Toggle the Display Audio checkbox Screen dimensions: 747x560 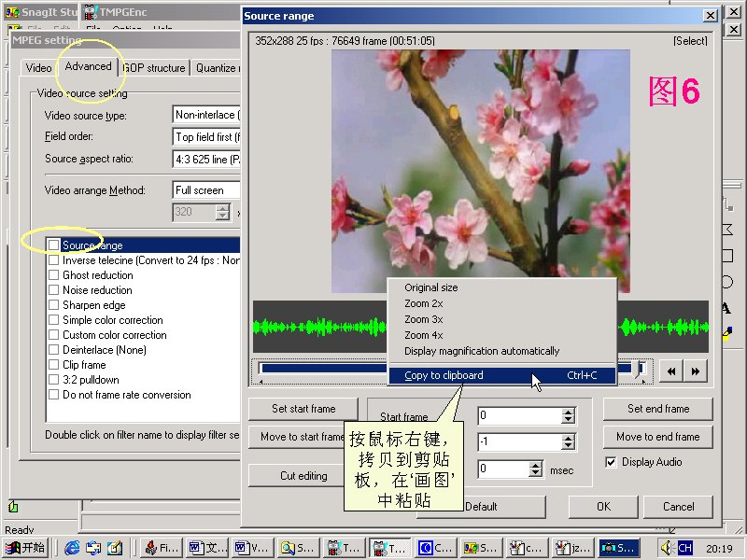tap(611, 462)
